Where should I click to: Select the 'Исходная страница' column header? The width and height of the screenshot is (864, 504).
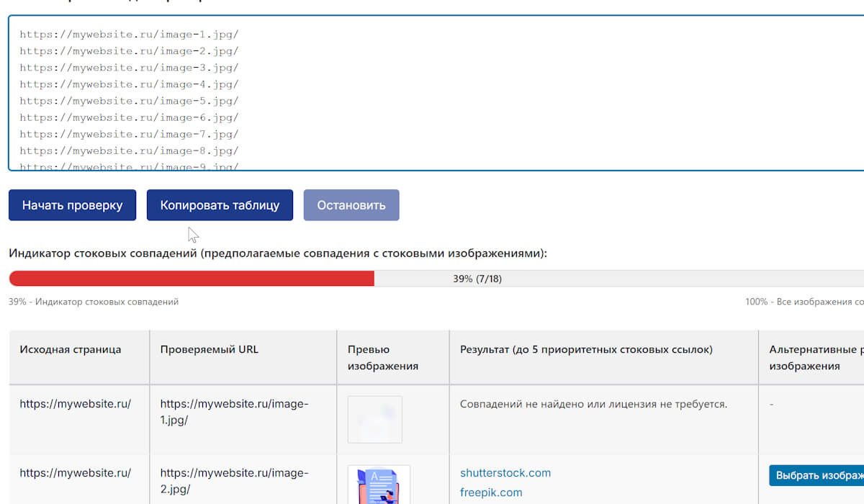71,350
